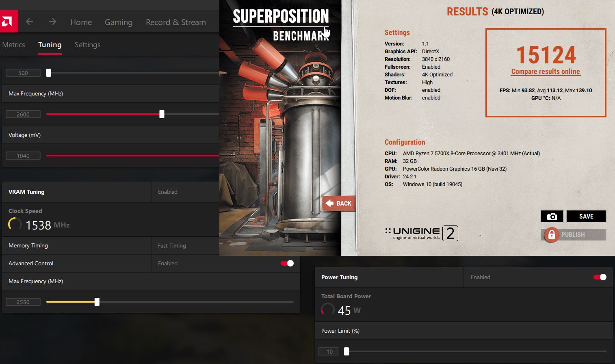Click the VRAM Clock Speed gauge
The image size is (615, 364).
pos(15,224)
